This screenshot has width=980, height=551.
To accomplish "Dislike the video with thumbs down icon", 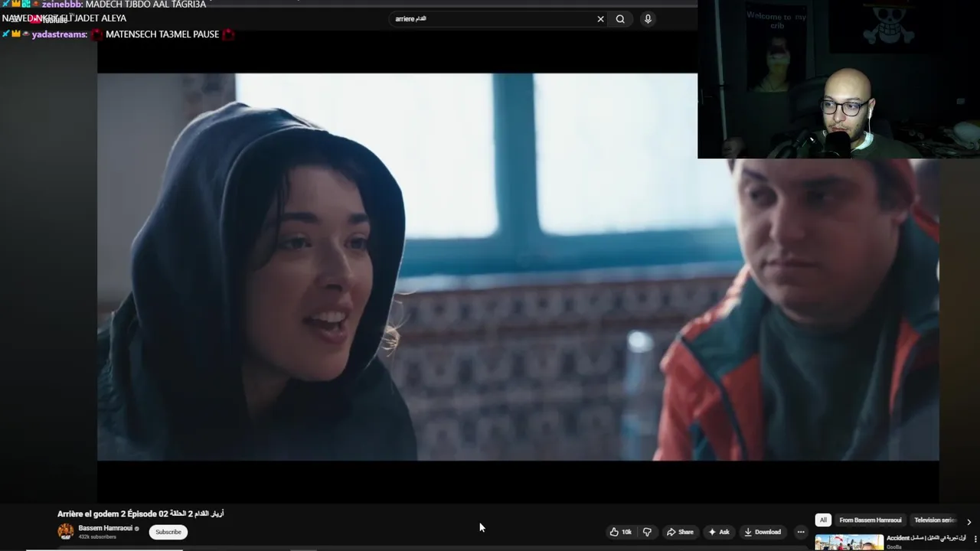I will tap(647, 532).
